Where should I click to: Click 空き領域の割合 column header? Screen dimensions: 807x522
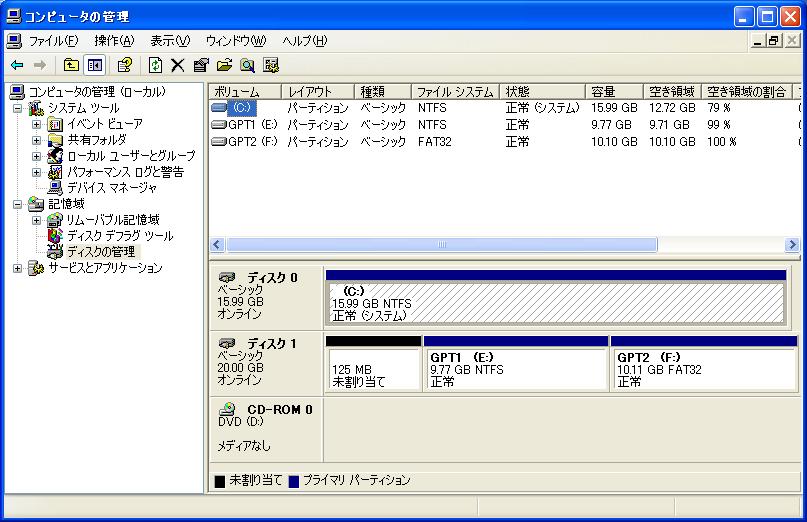[747, 92]
